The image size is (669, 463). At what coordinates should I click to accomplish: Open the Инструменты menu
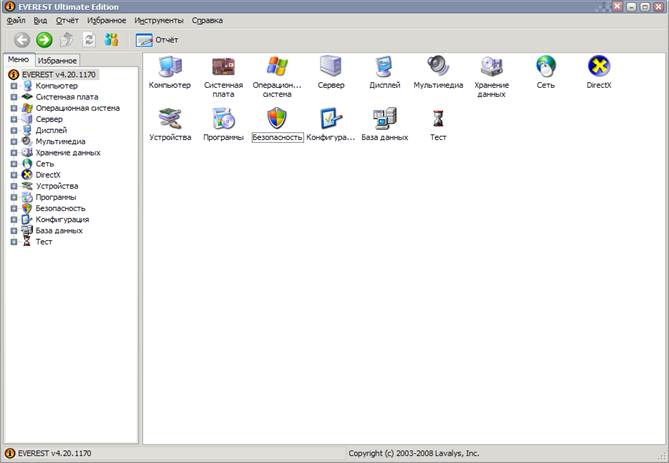[159, 20]
